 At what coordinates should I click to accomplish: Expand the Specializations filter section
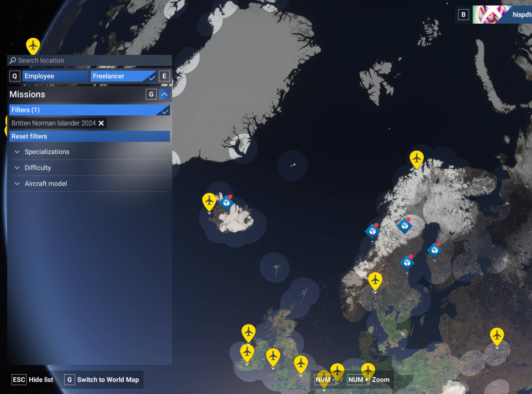pos(47,152)
